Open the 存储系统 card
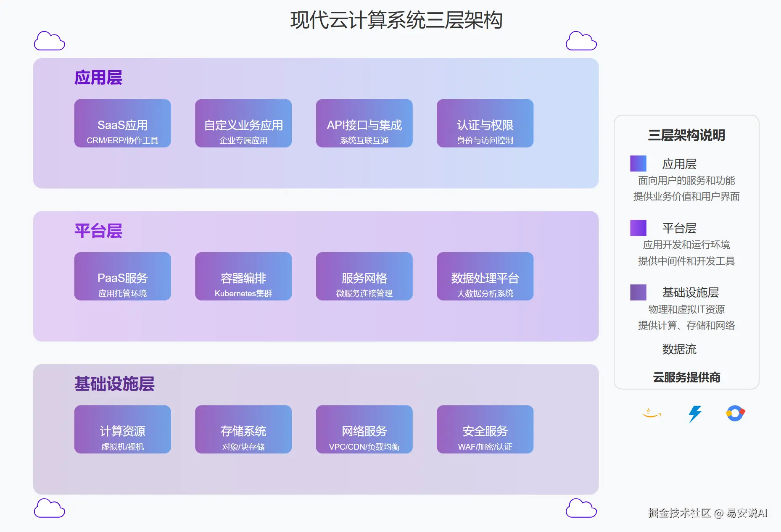781x532 pixels. (243, 429)
